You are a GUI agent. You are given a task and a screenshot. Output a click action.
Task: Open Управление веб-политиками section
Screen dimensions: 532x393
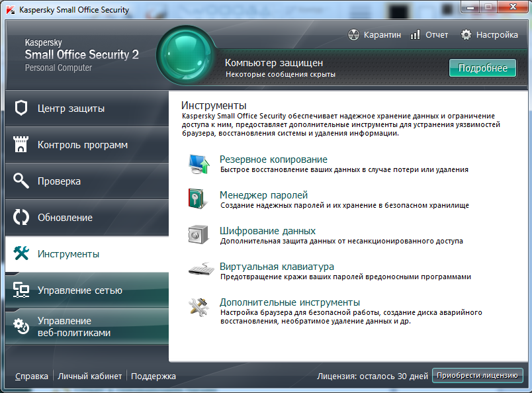click(x=87, y=326)
